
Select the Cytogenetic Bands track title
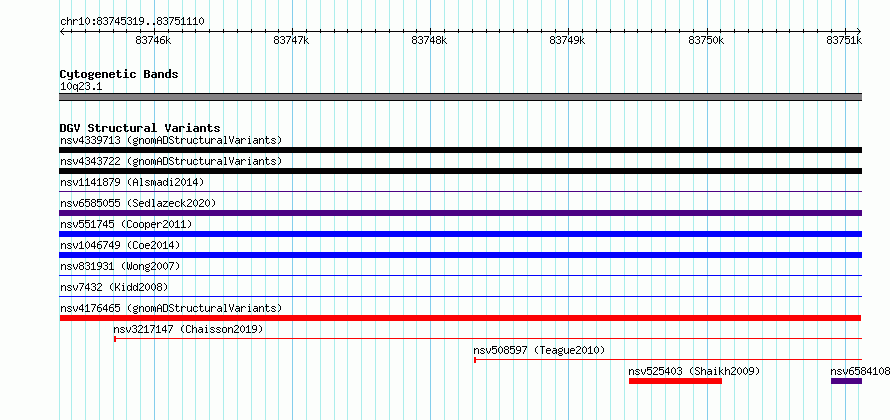119,74
